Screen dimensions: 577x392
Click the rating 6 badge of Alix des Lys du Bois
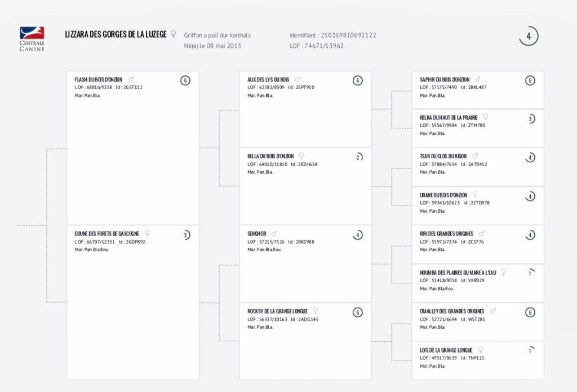358,81
